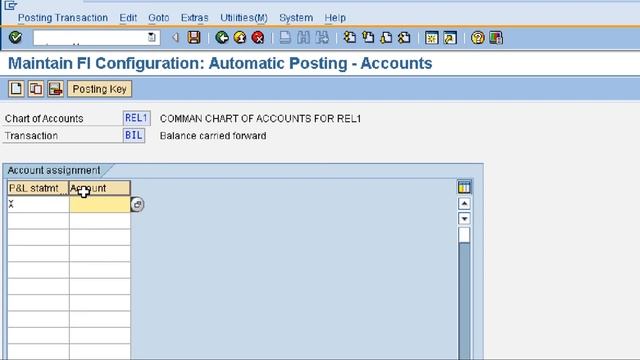Image resolution: width=640 pixels, height=360 pixels.
Task: Click the green Enter checkmark icon
Action: tap(16, 38)
